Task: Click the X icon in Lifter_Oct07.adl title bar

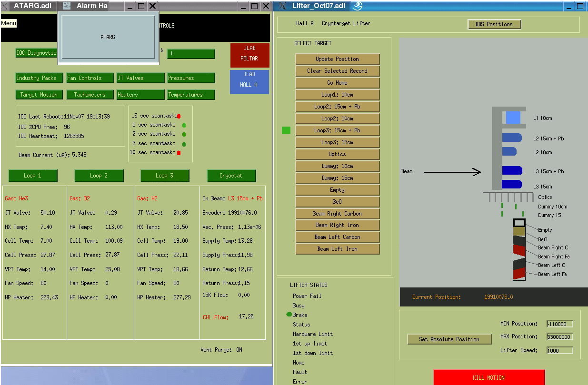Action: tap(282, 6)
